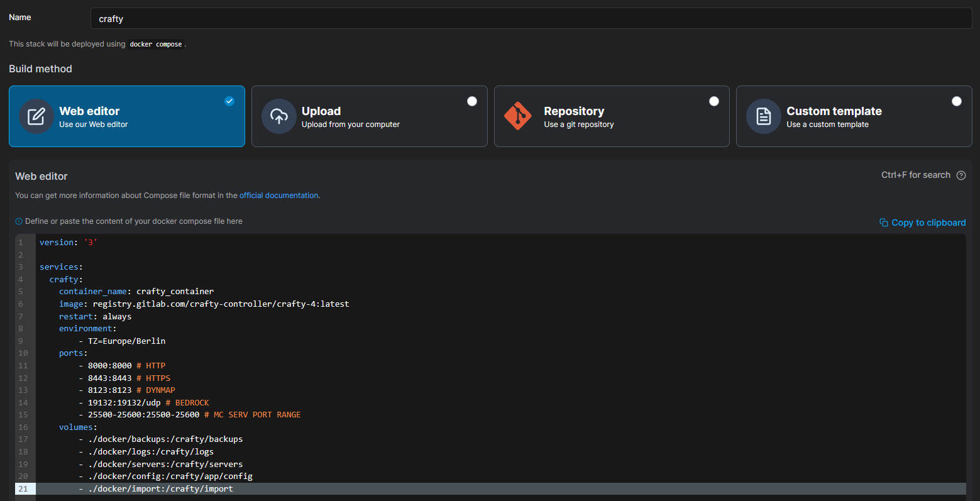
Task: Click the Custom template document icon
Action: 764,116
